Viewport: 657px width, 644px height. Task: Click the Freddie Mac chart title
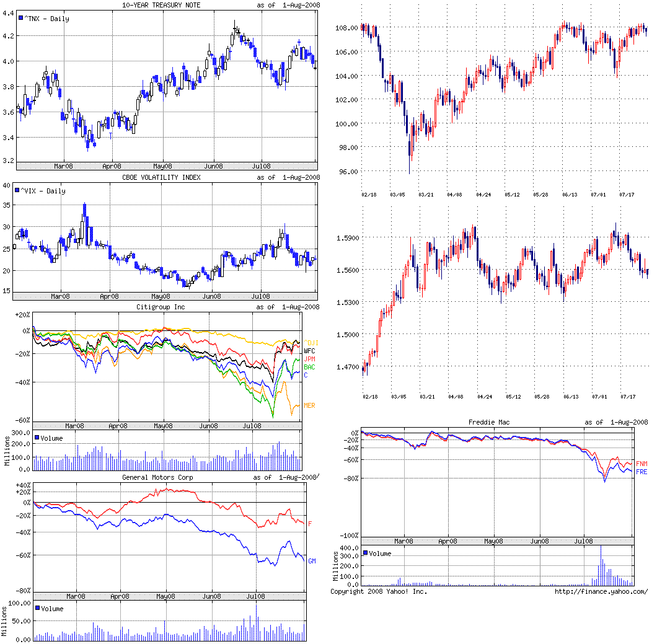coord(490,422)
